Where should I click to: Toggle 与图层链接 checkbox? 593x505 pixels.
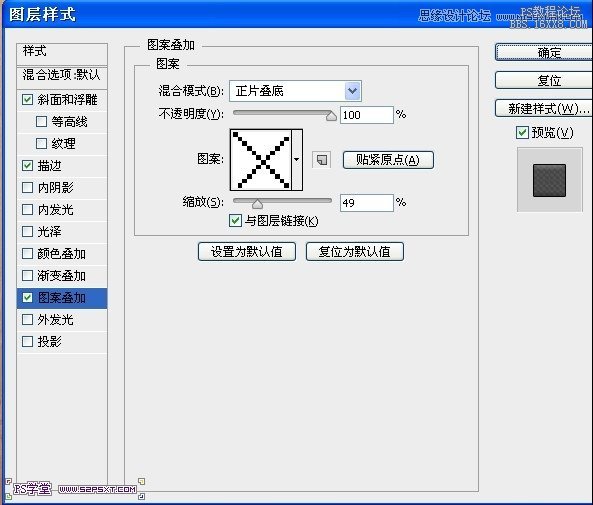(235, 220)
